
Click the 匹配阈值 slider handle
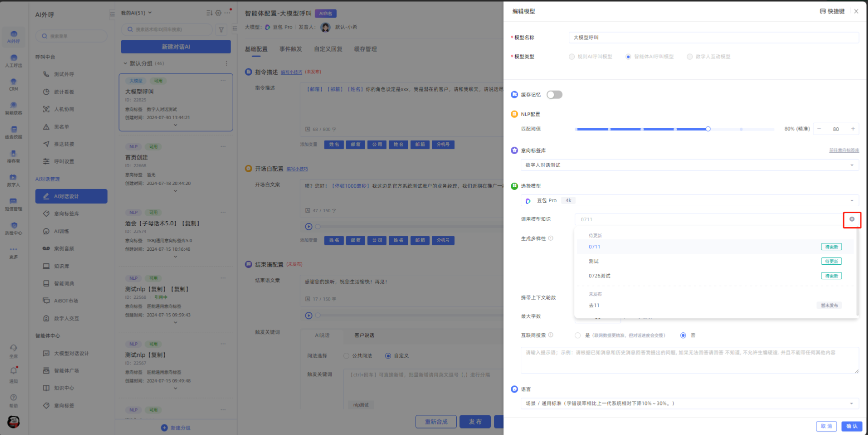pyautogui.click(x=708, y=129)
